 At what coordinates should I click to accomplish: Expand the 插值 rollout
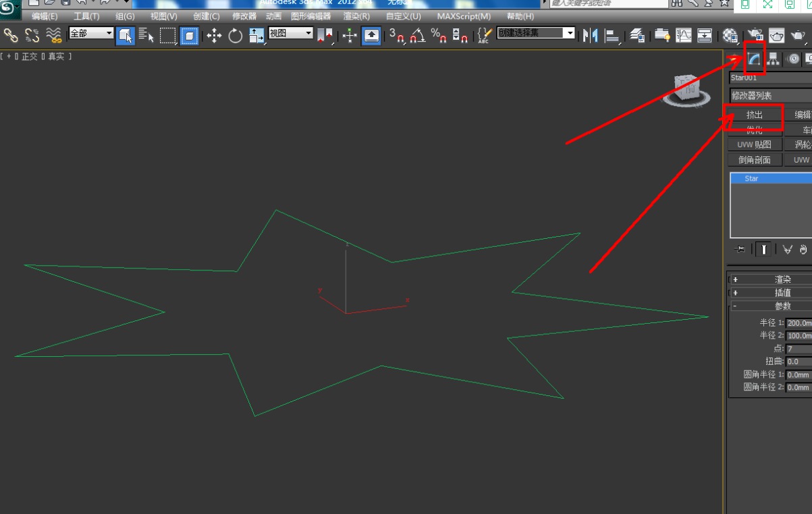(x=771, y=293)
